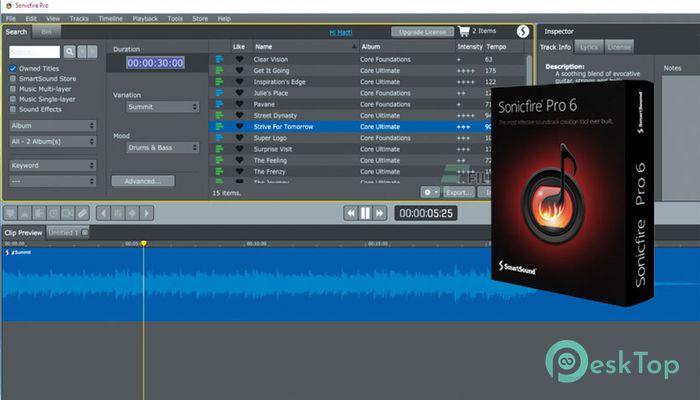Check the Music Multi-layer option
This screenshot has height=400, width=700.
click(13, 89)
